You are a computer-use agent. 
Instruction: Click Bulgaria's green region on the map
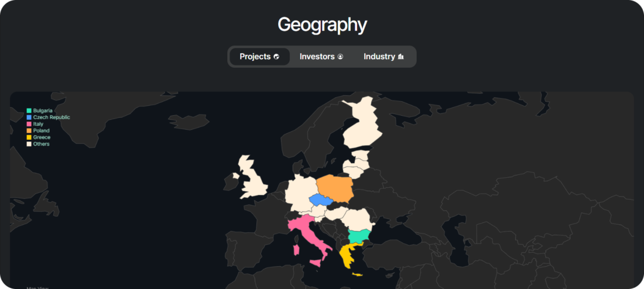click(x=359, y=236)
